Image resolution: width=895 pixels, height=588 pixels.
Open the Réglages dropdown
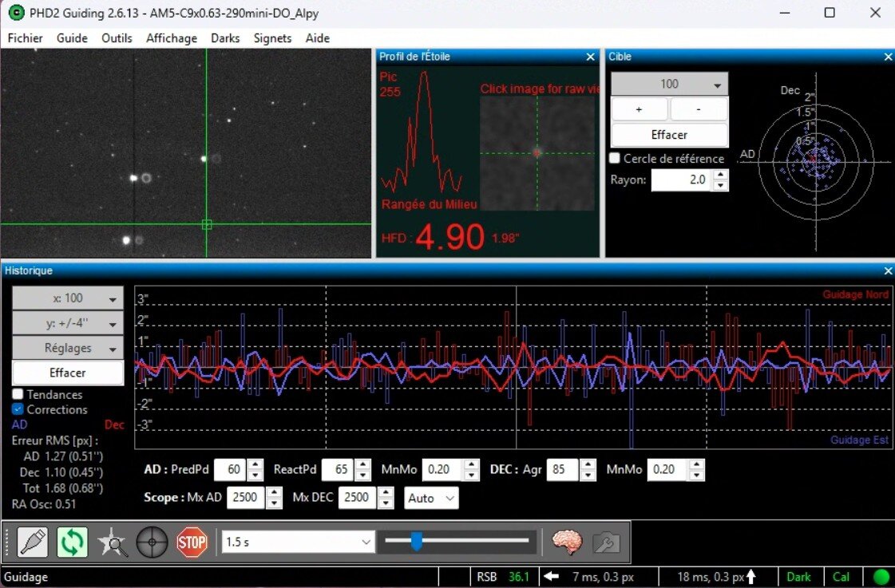(x=68, y=347)
